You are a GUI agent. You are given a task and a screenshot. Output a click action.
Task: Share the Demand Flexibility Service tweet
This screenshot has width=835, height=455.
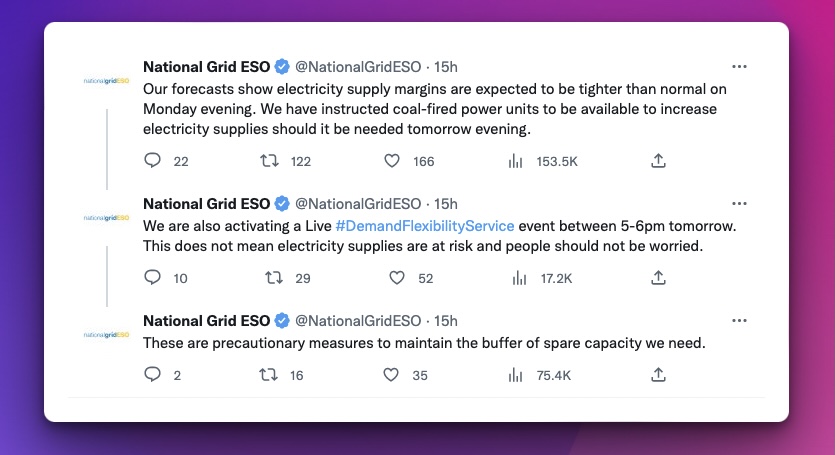coord(658,277)
